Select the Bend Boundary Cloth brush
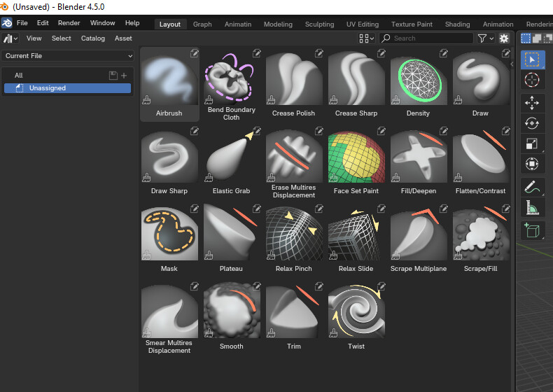 [232, 84]
